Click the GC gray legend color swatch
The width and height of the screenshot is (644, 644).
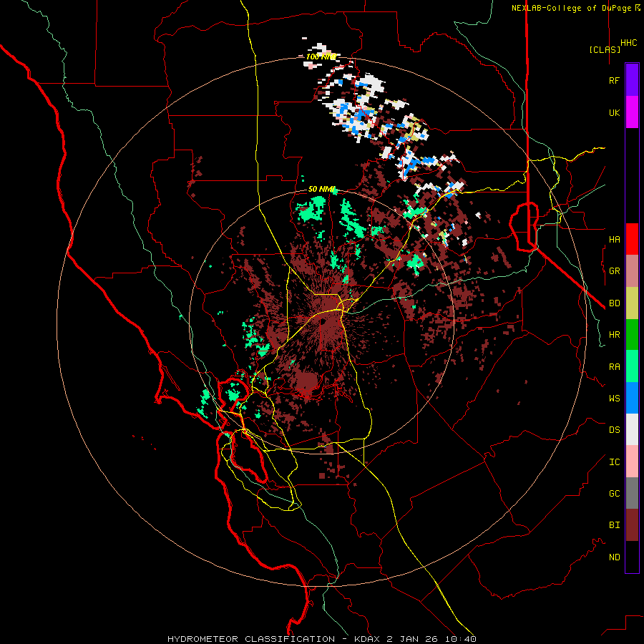click(632, 493)
